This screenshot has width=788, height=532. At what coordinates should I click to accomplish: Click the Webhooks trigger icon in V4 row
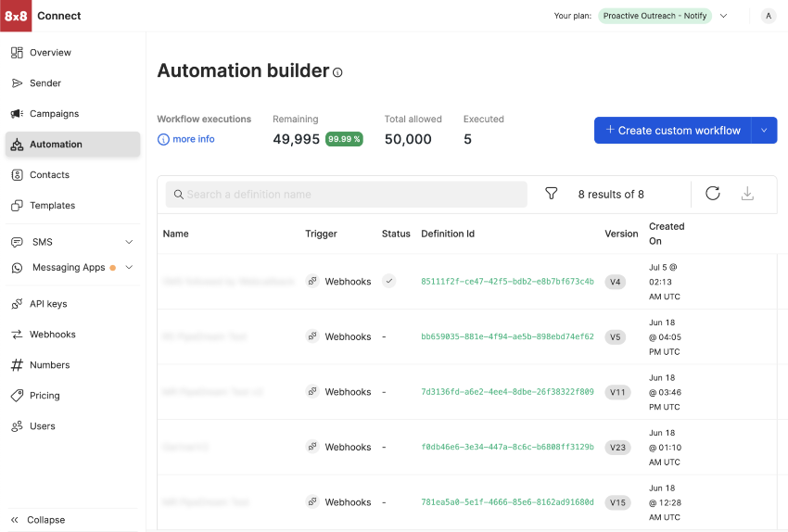pos(312,281)
